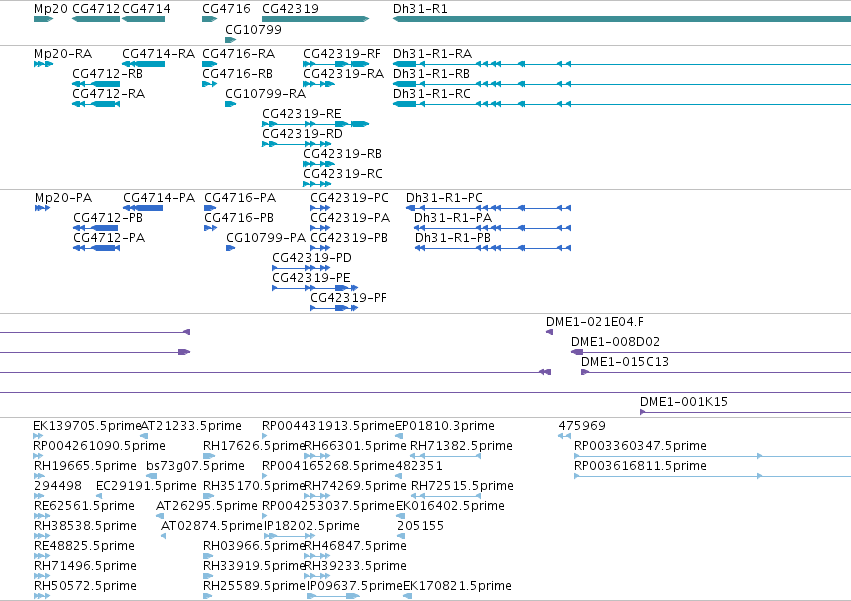The image size is (851, 601).
Task: Select transcript CG42319-RB
Action: click(342, 154)
